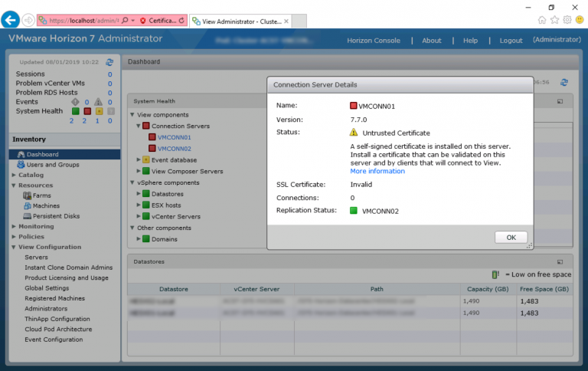The image size is (588, 371).
Task: Expand the Datastores tree node
Action: coord(139,194)
